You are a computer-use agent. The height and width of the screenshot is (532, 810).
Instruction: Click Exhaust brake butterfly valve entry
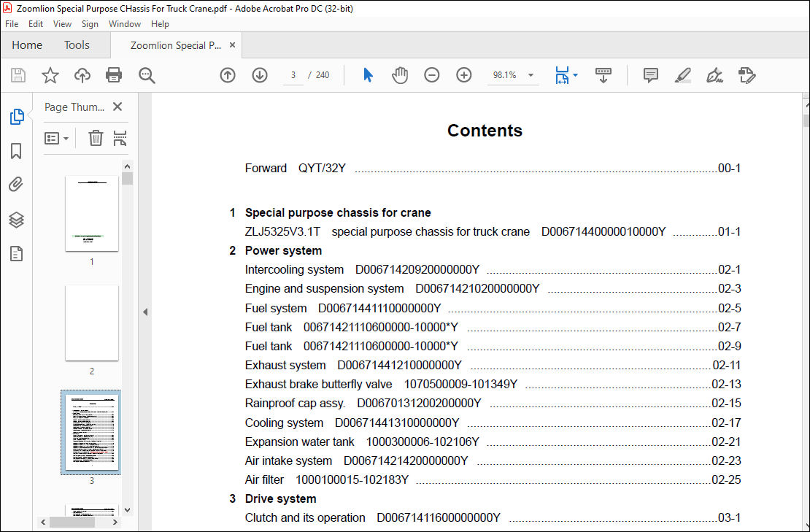[493, 385]
